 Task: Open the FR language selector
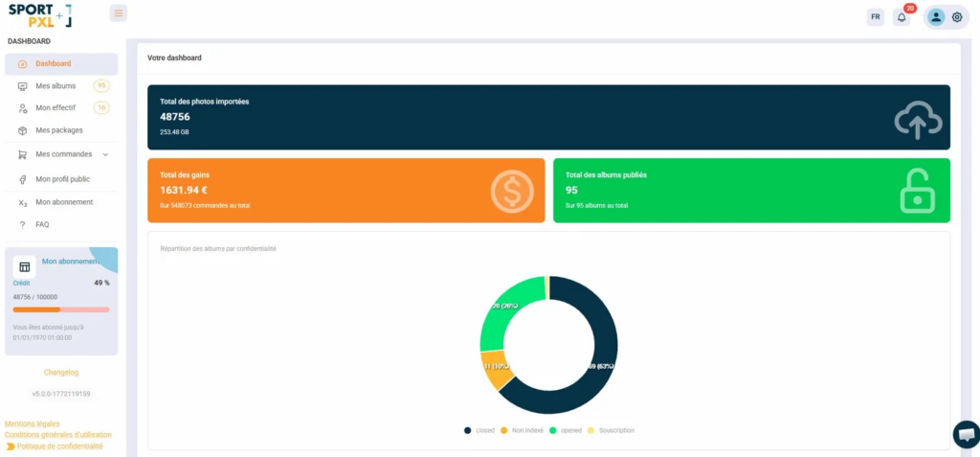pos(875,17)
